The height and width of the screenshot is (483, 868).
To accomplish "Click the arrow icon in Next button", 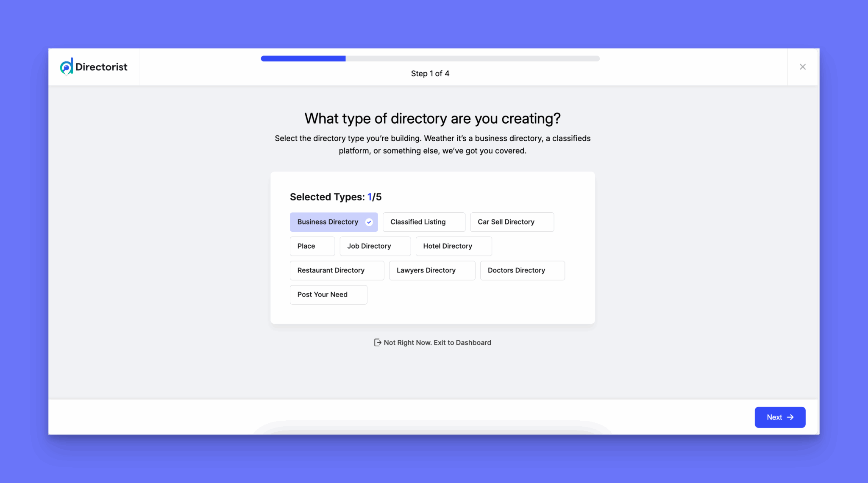I will (790, 417).
